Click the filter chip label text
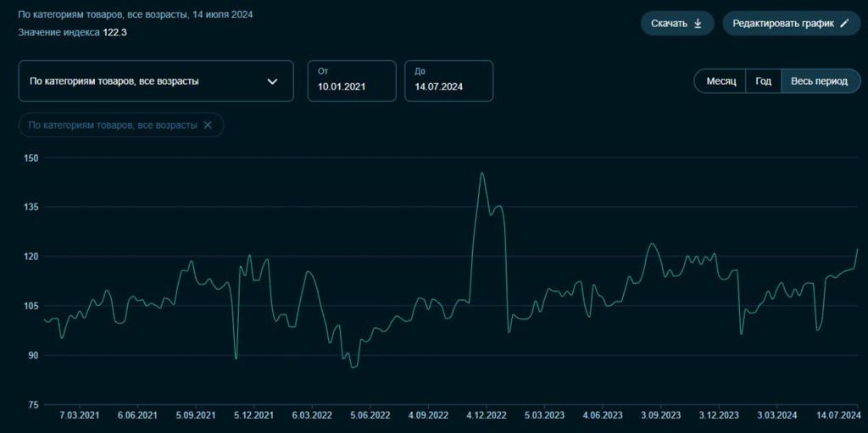Image resolution: width=868 pixels, height=433 pixels. tap(113, 125)
